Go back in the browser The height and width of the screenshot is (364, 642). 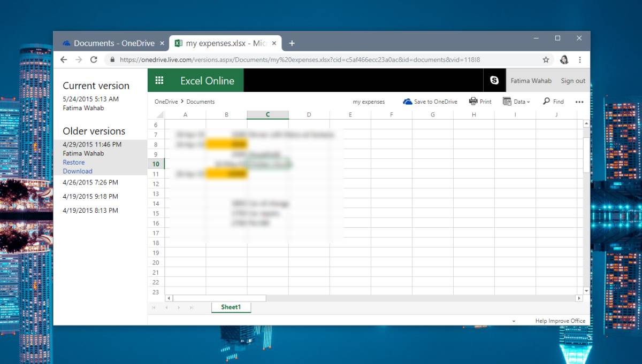[x=64, y=60]
